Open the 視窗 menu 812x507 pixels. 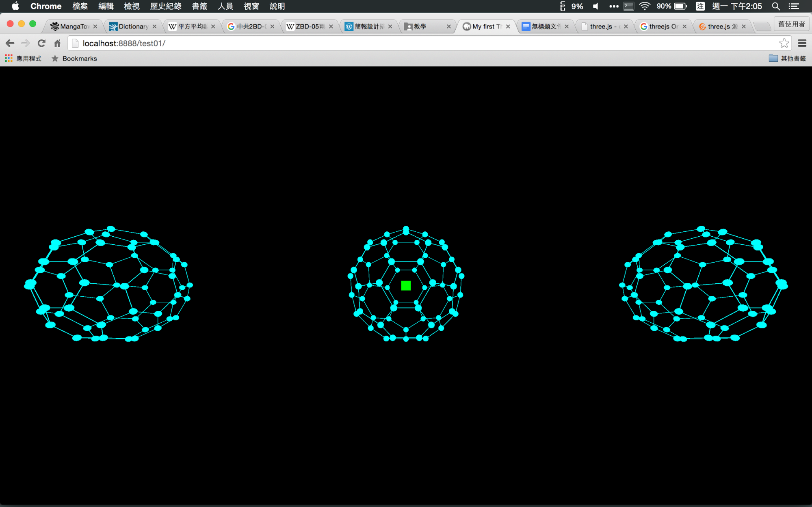(251, 6)
